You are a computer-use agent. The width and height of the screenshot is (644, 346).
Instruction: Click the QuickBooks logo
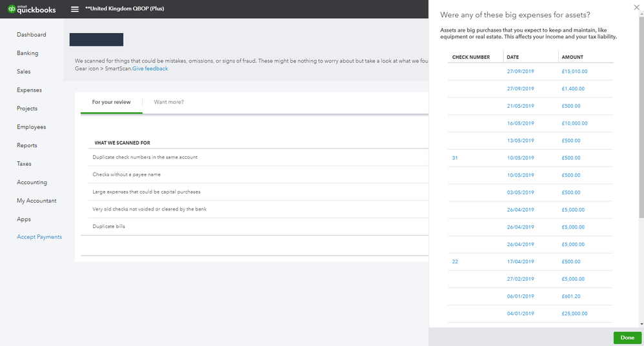[32, 9]
